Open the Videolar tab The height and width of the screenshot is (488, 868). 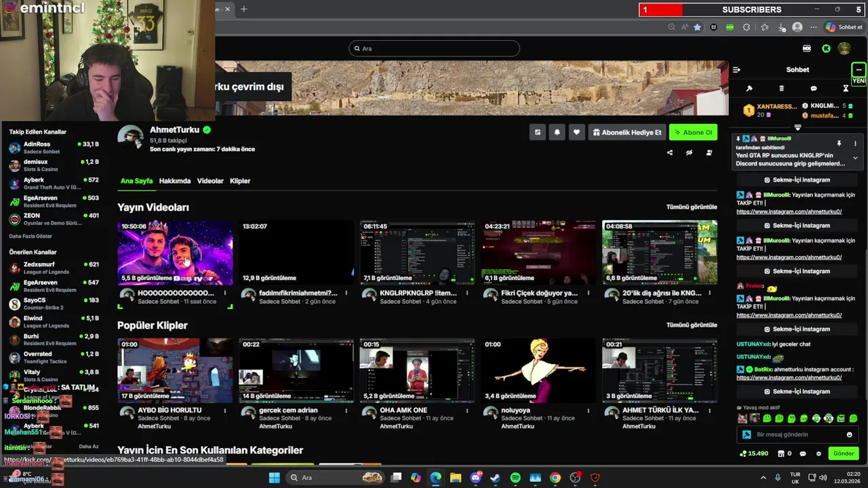pos(210,181)
